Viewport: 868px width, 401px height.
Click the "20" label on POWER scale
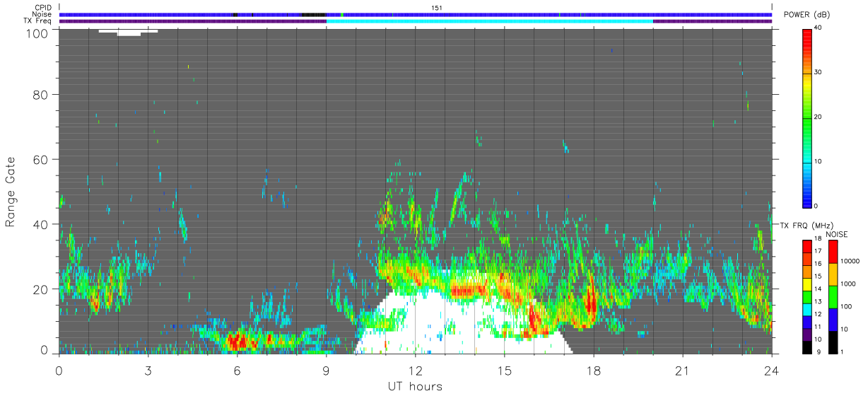(x=819, y=117)
